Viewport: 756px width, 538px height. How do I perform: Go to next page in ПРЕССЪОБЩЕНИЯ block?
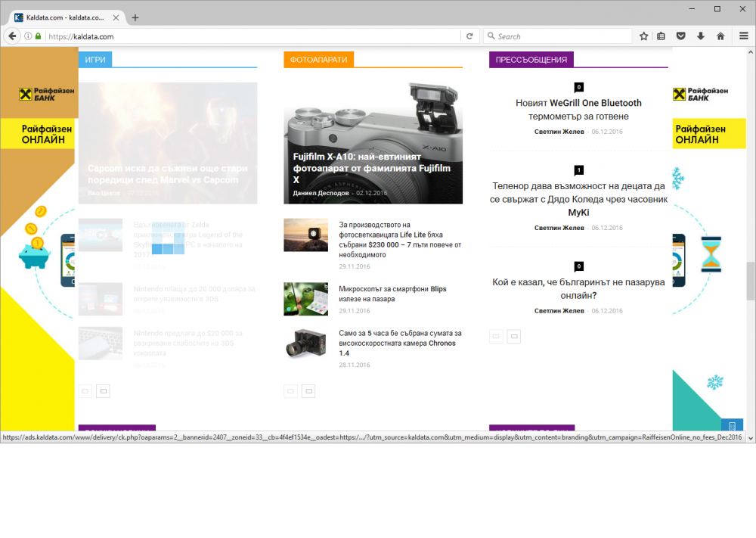tap(514, 336)
